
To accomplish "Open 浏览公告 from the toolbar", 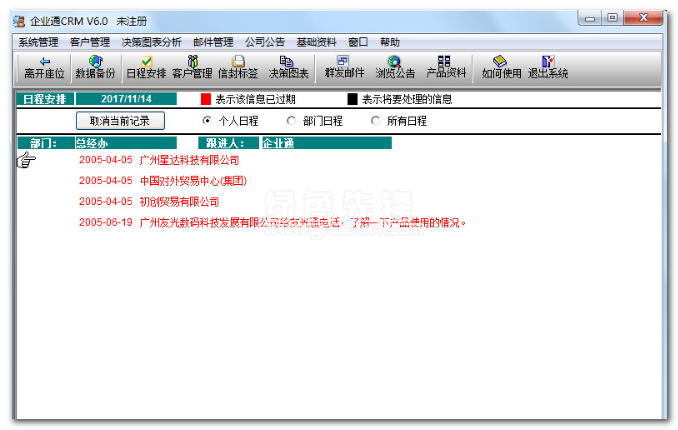I will coord(395,67).
